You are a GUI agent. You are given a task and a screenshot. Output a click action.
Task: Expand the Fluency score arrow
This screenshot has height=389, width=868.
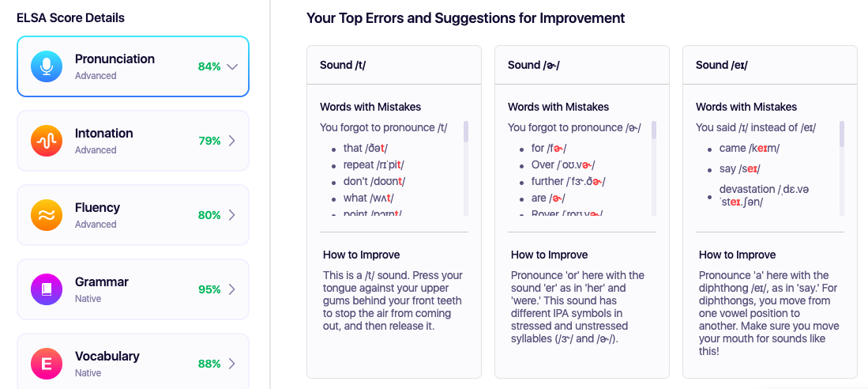pos(232,215)
